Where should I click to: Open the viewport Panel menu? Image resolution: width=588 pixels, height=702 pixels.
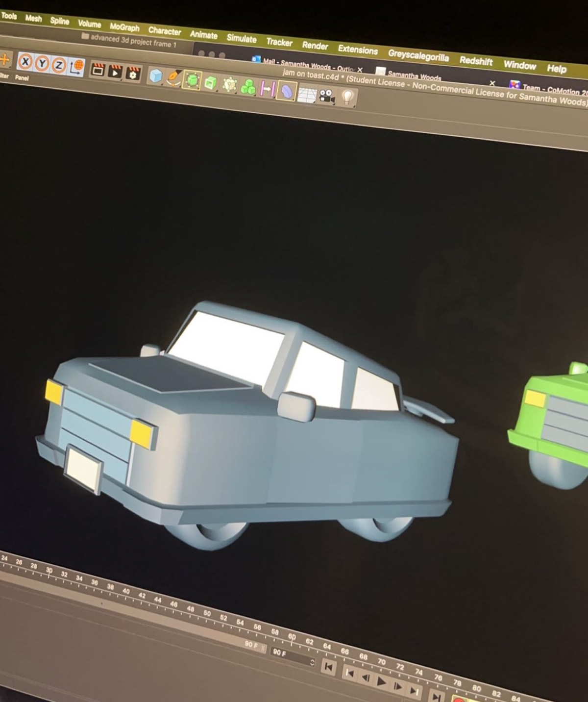click(22, 77)
